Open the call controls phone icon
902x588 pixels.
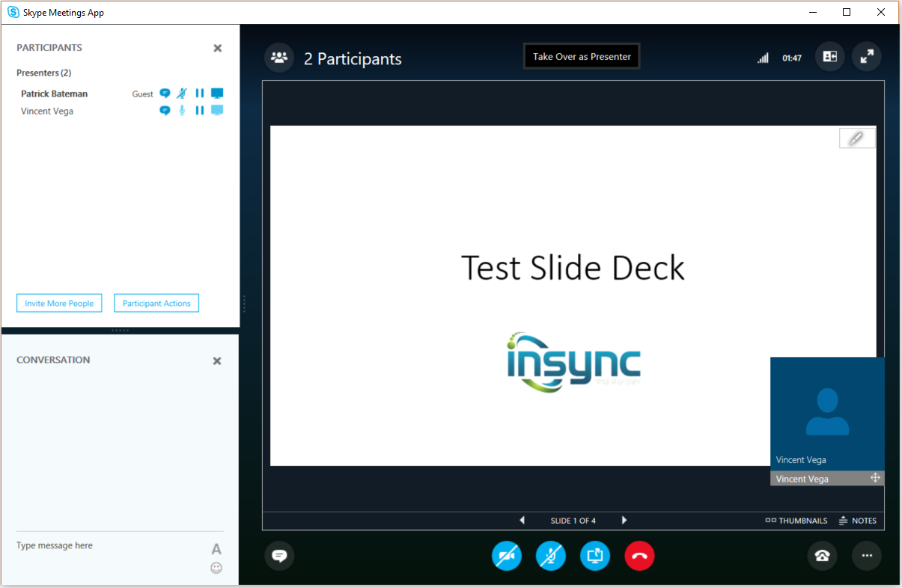click(x=822, y=556)
